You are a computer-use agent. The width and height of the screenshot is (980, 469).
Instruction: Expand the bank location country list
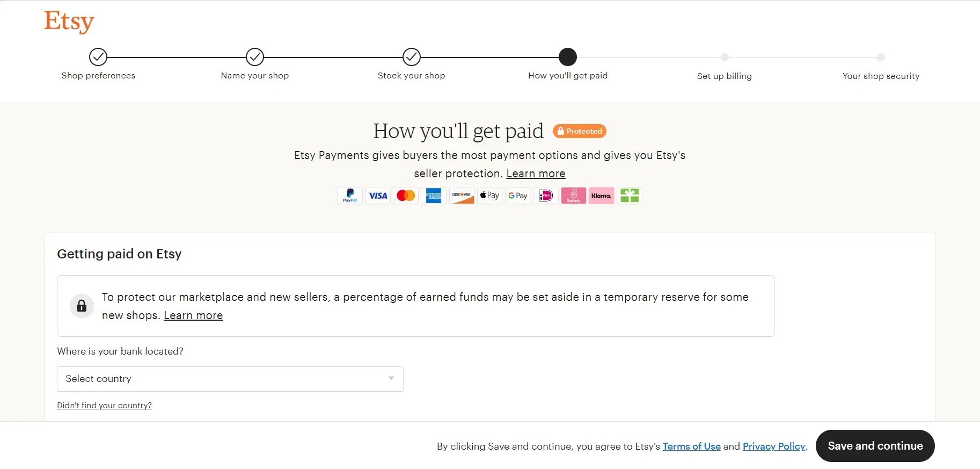pyautogui.click(x=229, y=379)
